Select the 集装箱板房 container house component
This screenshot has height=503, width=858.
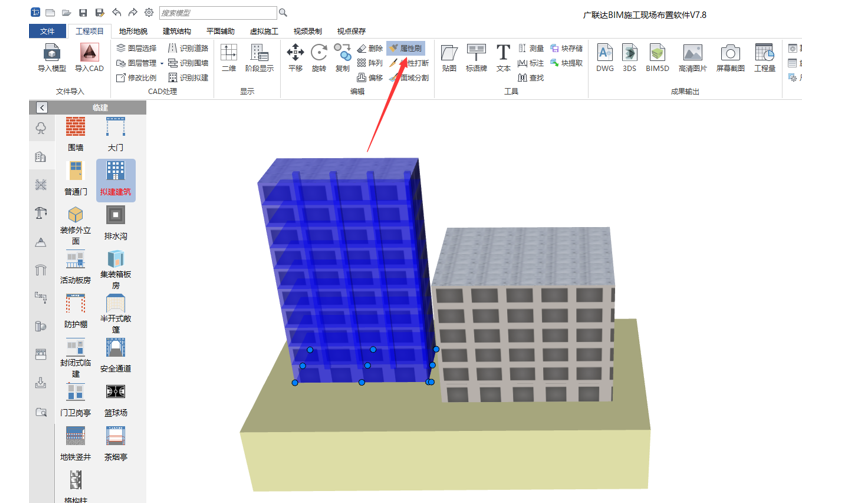115,269
